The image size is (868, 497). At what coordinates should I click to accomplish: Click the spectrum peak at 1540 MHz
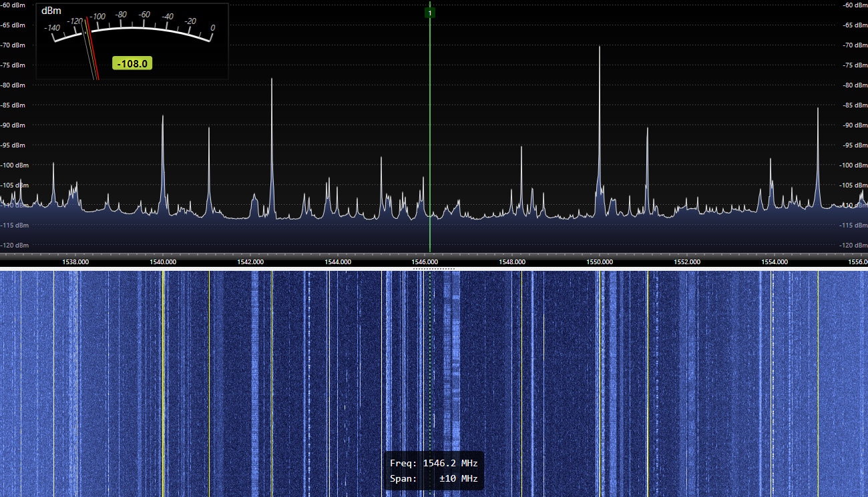pyautogui.click(x=162, y=117)
